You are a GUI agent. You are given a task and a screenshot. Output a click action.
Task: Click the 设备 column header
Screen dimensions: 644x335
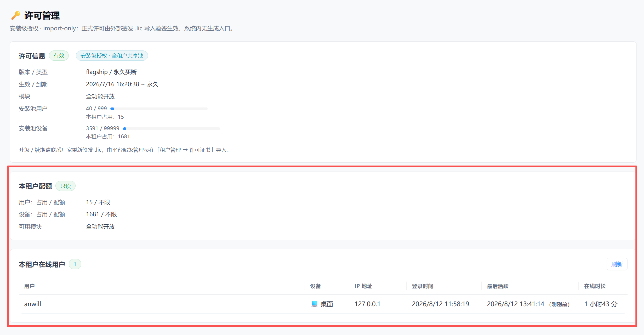(316, 286)
